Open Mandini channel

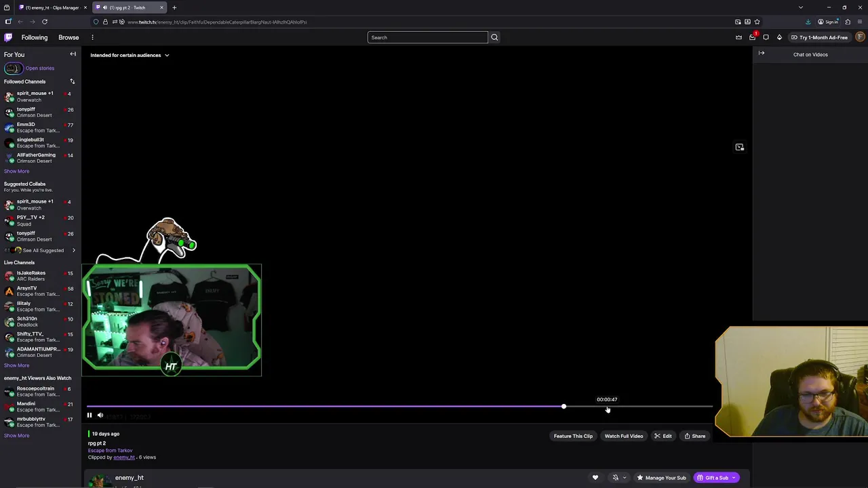click(41, 407)
